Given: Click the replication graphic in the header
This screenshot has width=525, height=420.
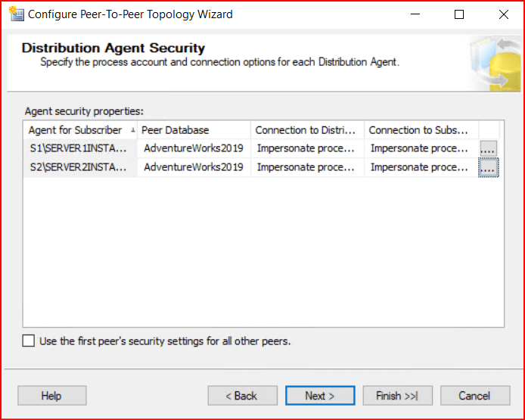Looking at the screenshot, I should 491,62.
